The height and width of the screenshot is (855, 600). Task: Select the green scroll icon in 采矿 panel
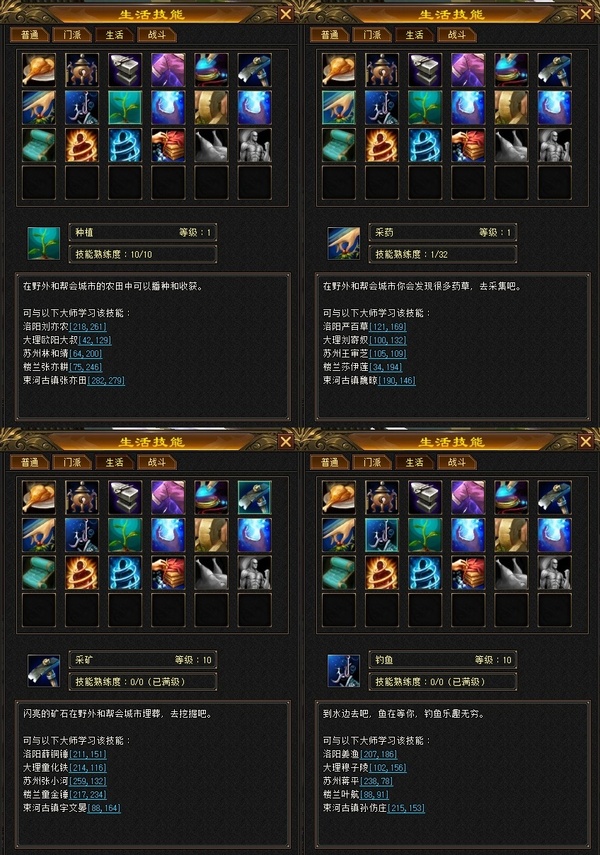coord(39,573)
